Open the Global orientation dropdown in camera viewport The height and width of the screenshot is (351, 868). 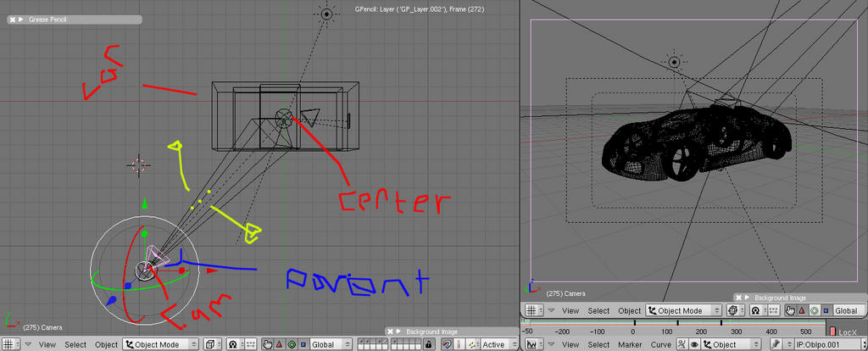tap(849, 310)
